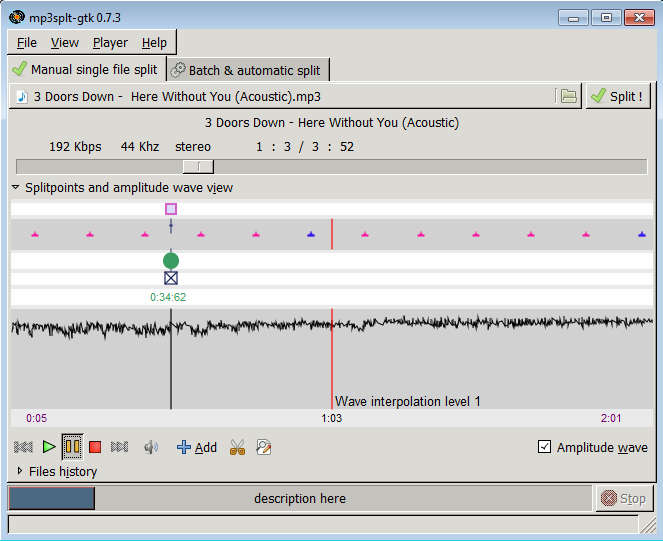Collapse Splitpoints and amplitude wave view
The height and width of the screenshot is (541, 663).
[16, 188]
